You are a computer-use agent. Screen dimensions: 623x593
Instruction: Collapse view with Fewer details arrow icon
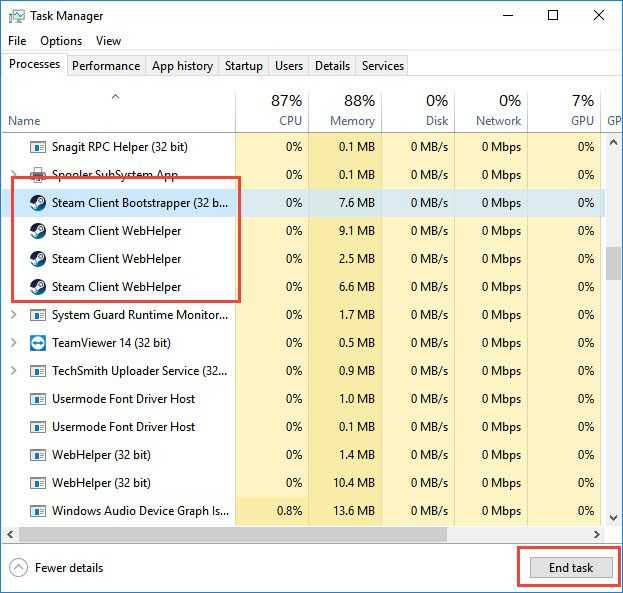click(18, 568)
